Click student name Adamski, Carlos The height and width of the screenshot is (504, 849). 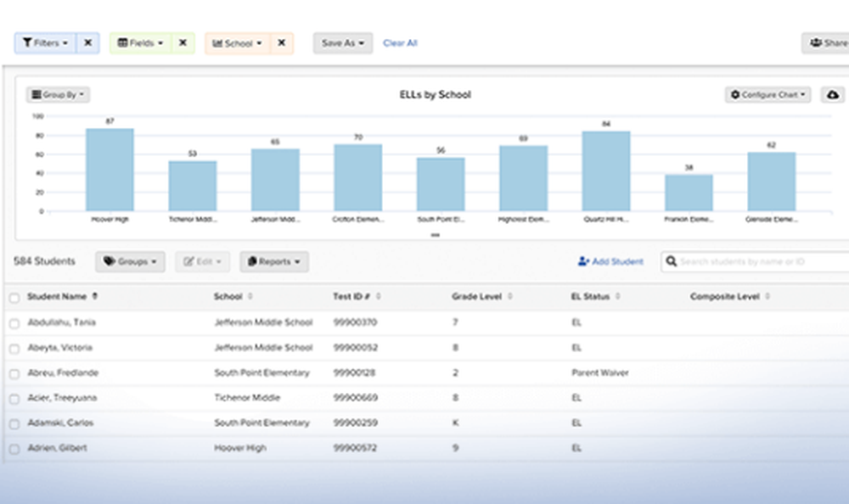pyautogui.click(x=60, y=423)
